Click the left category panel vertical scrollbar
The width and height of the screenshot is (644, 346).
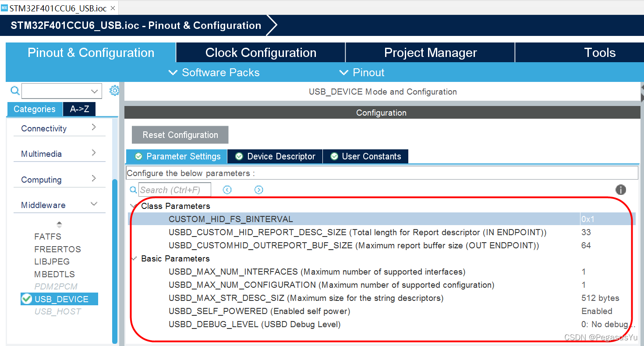coord(115,261)
